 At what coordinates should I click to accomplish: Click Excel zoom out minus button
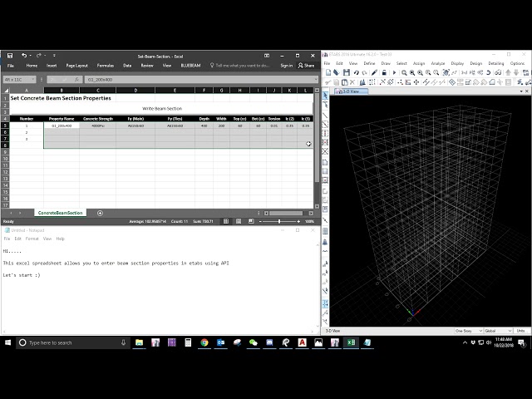coord(260,221)
